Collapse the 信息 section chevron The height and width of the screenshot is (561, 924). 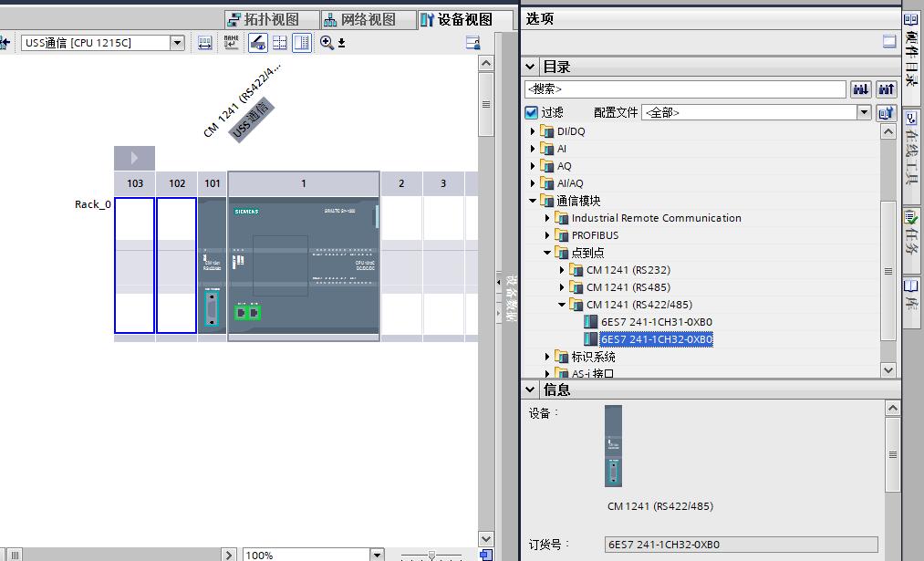530,390
